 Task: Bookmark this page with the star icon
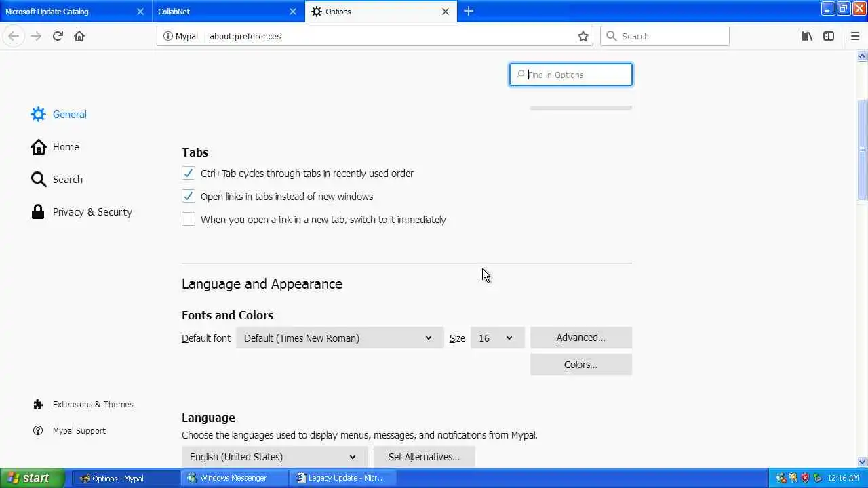tap(583, 36)
